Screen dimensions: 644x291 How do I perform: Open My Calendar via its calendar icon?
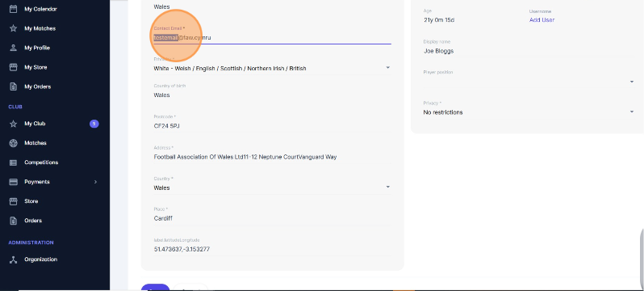[x=13, y=9]
